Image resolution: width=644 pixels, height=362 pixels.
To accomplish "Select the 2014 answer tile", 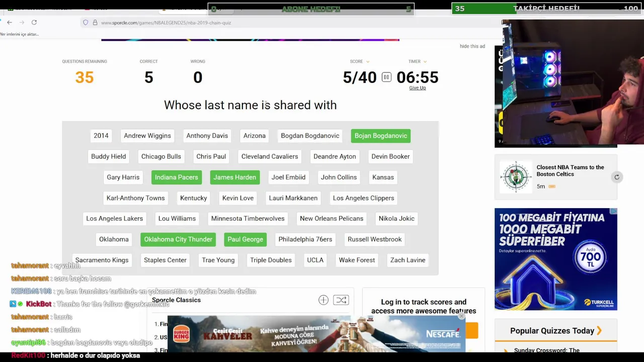I will (101, 136).
